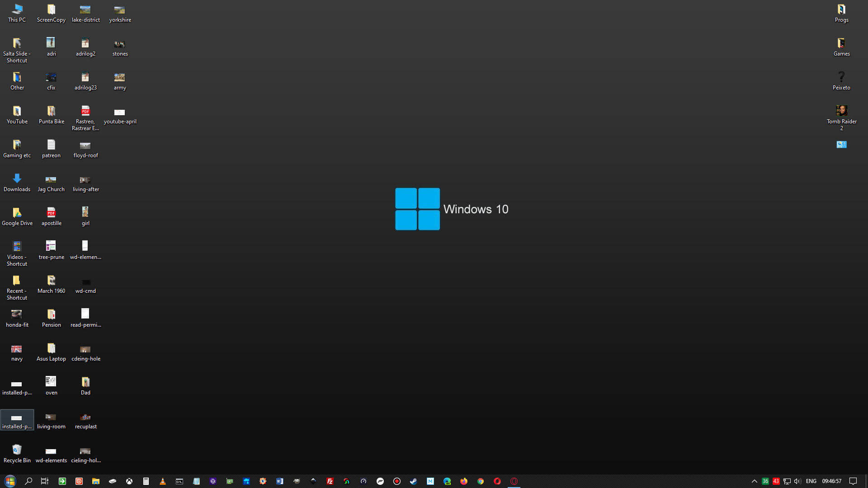Select the Pension folder icon

click(51, 318)
